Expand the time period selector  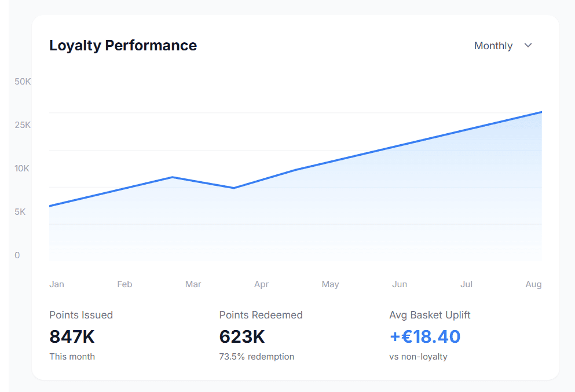(503, 45)
